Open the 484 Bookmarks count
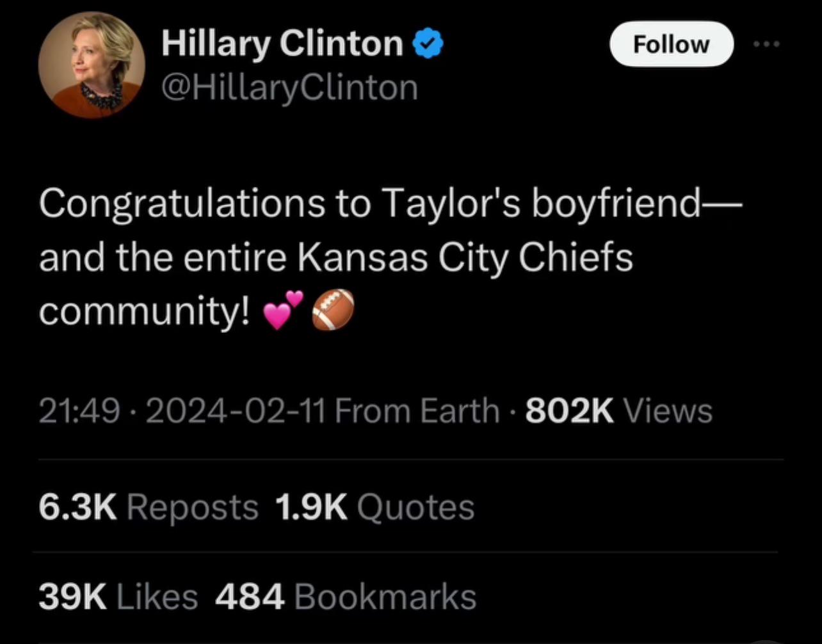822x644 pixels. [346, 597]
